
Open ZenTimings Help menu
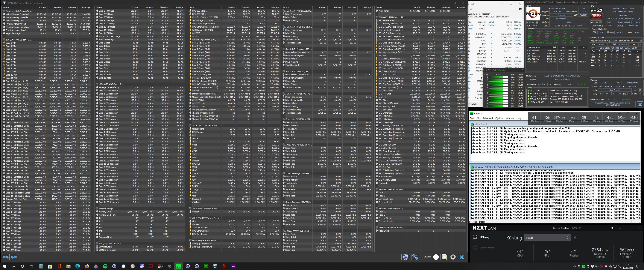471,9
